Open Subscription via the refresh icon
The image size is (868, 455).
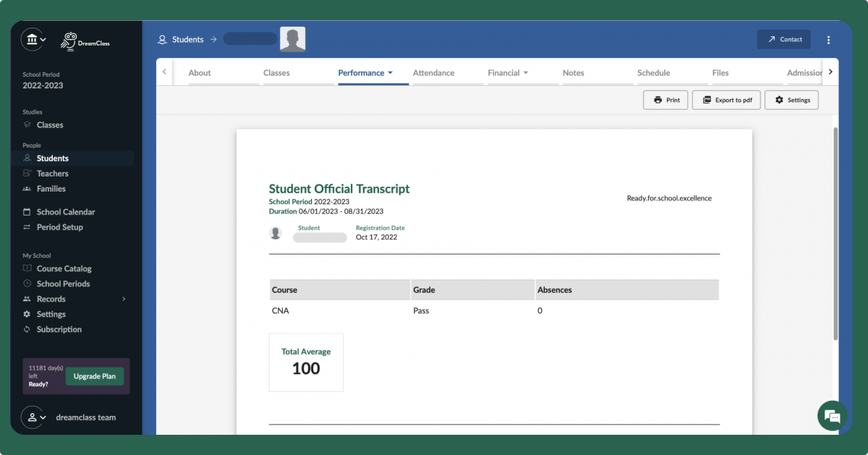[27, 328]
